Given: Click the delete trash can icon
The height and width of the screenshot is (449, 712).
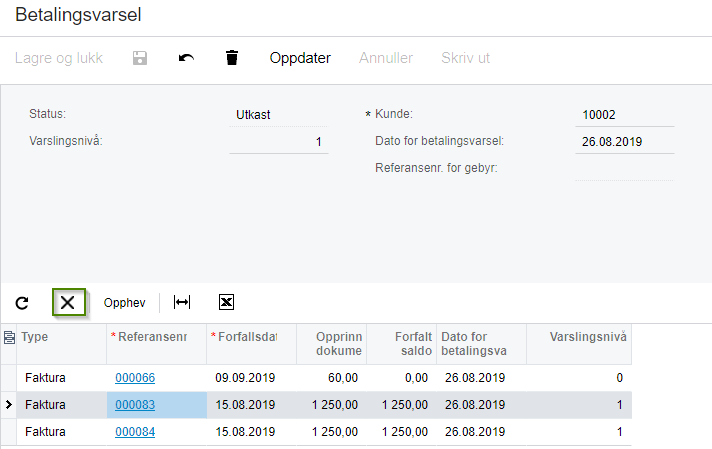Looking at the screenshot, I should [x=232, y=58].
